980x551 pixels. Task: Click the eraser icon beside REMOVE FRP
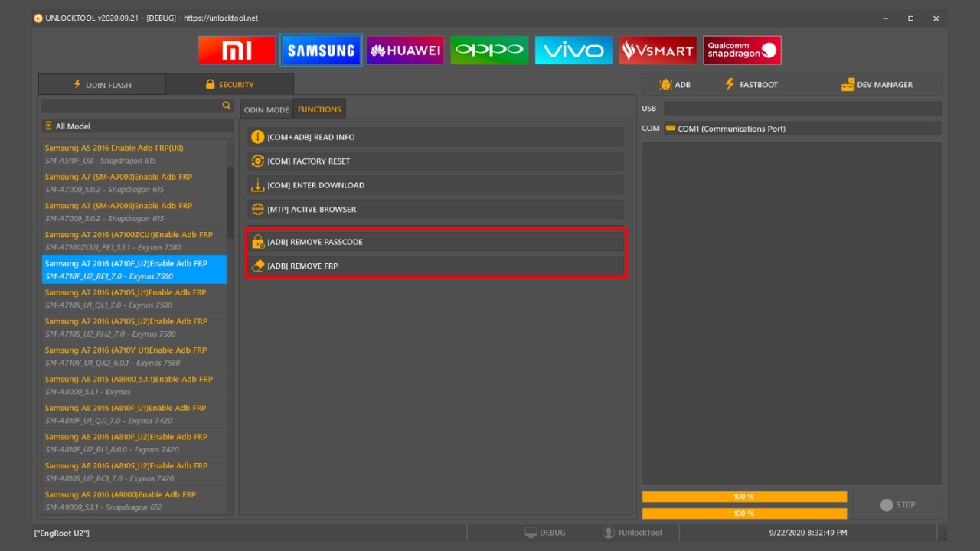[x=258, y=266]
